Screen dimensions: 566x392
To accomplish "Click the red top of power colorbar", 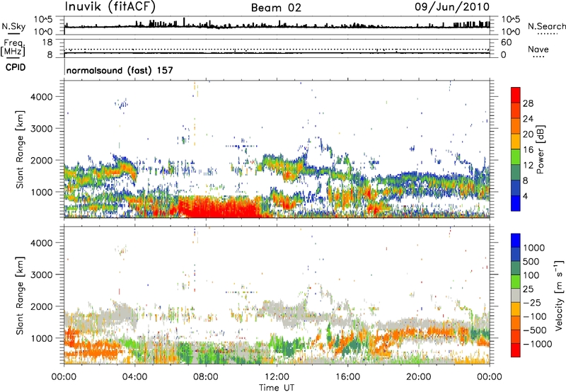I will (x=516, y=95).
